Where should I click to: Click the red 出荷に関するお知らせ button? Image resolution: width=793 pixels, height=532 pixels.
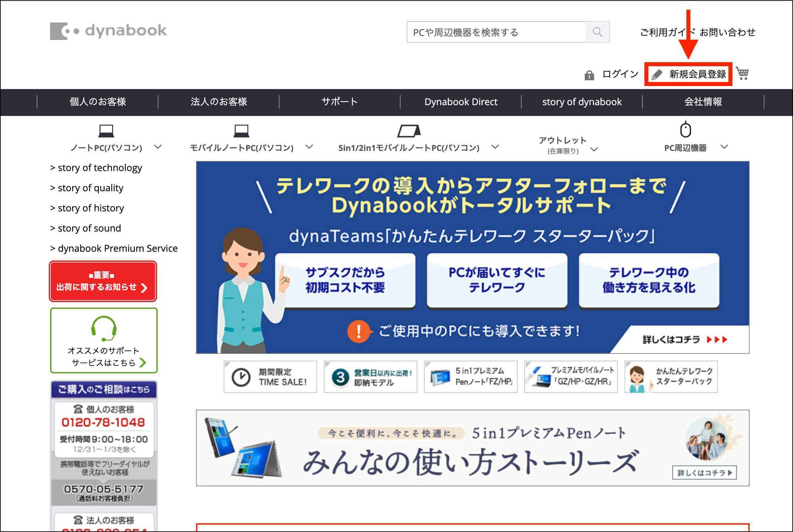click(103, 281)
